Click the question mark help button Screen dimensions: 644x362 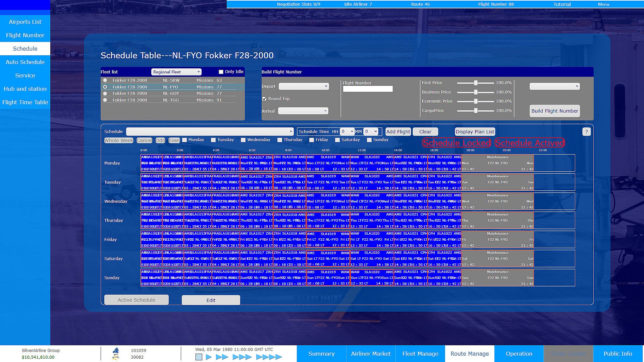coord(586,132)
